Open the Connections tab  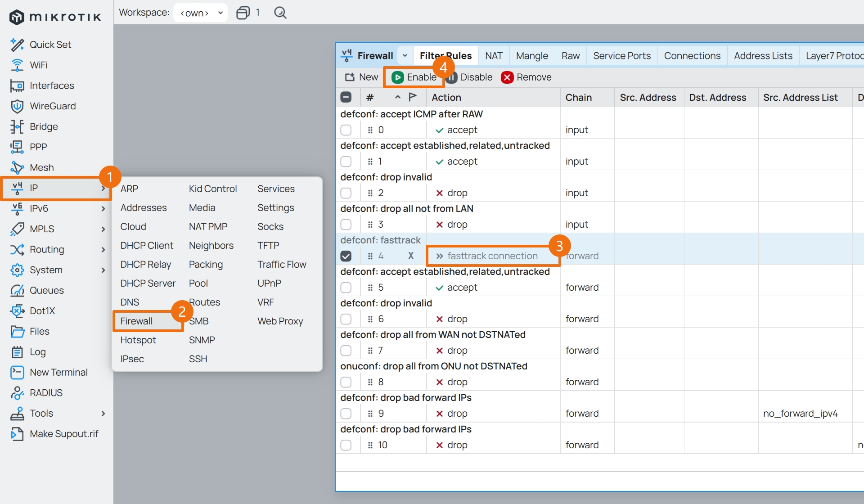point(692,56)
